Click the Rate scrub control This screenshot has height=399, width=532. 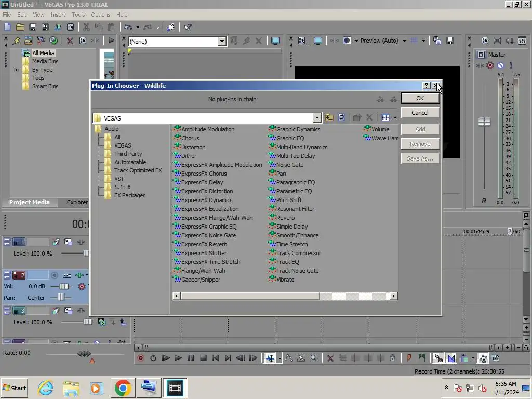[x=84, y=354]
